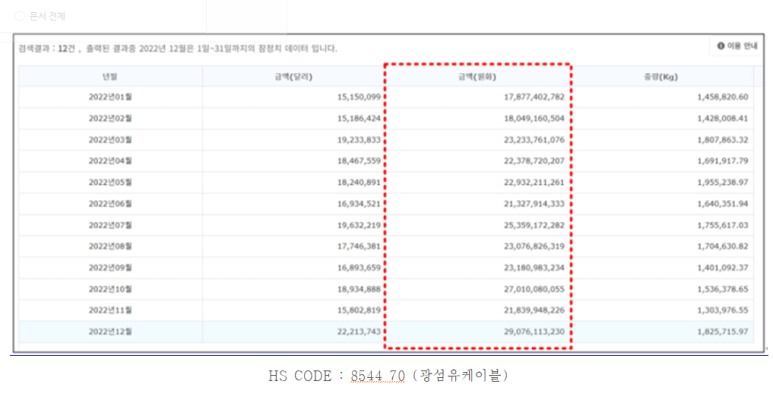Select the 2022년11월 row label
The image size is (773, 394).
tap(110, 310)
